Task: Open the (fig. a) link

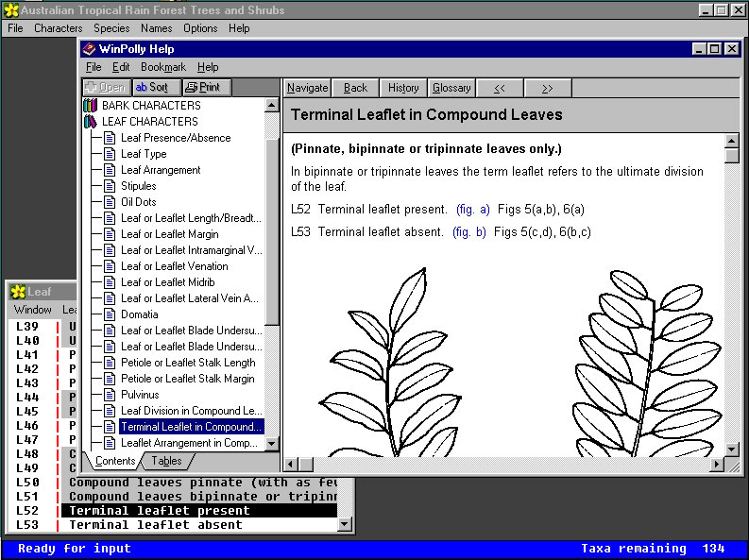Action: click(473, 209)
